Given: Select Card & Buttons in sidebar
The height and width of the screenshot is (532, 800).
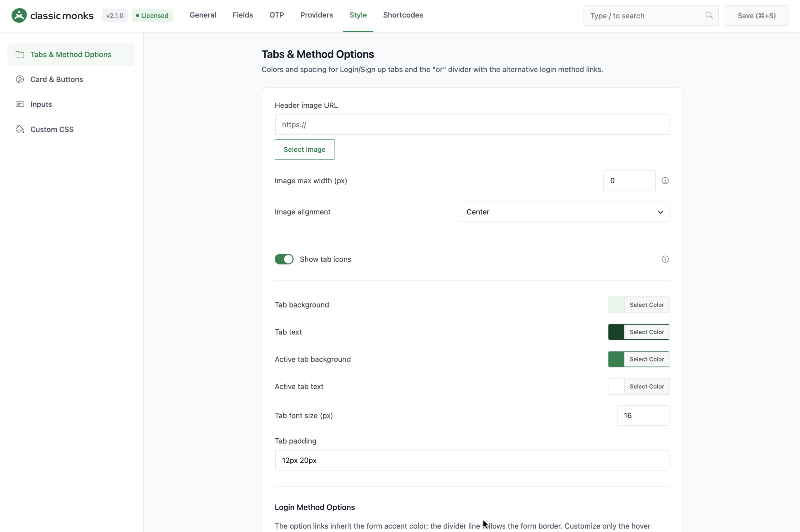Looking at the screenshot, I should [x=71, y=79].
